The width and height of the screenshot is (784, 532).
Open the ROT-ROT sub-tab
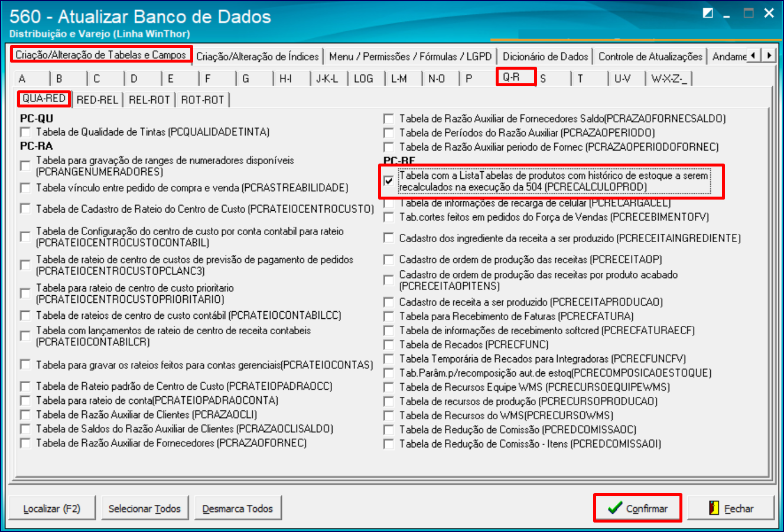[203, 100]
